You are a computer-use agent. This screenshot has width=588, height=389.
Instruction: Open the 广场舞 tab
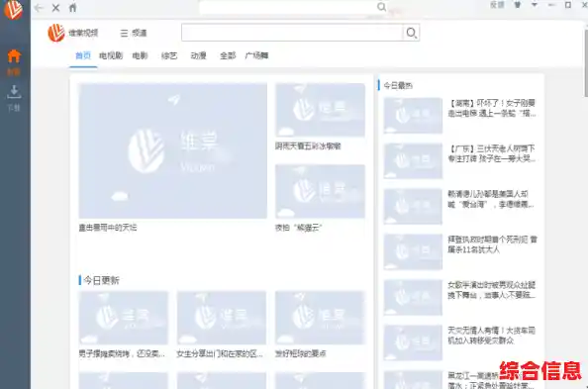256,55
